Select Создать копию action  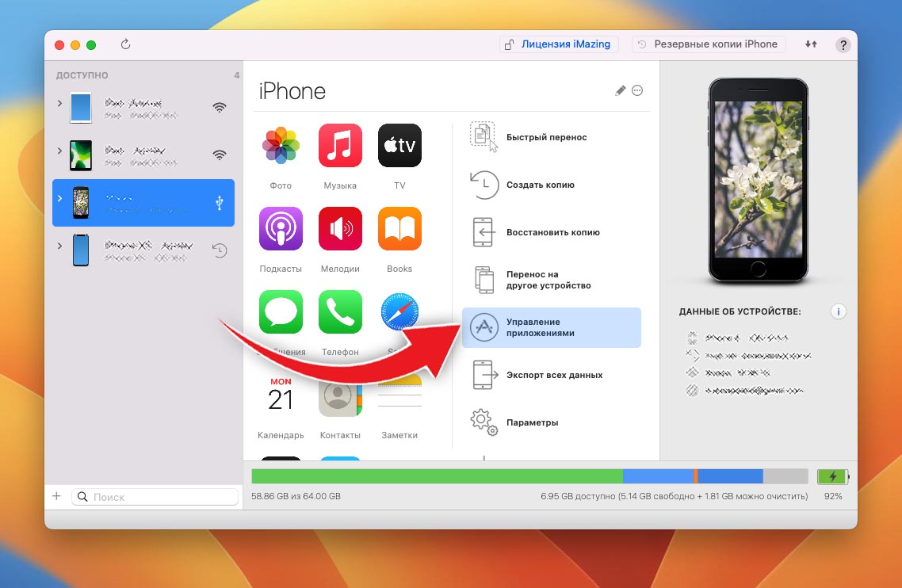551,185
